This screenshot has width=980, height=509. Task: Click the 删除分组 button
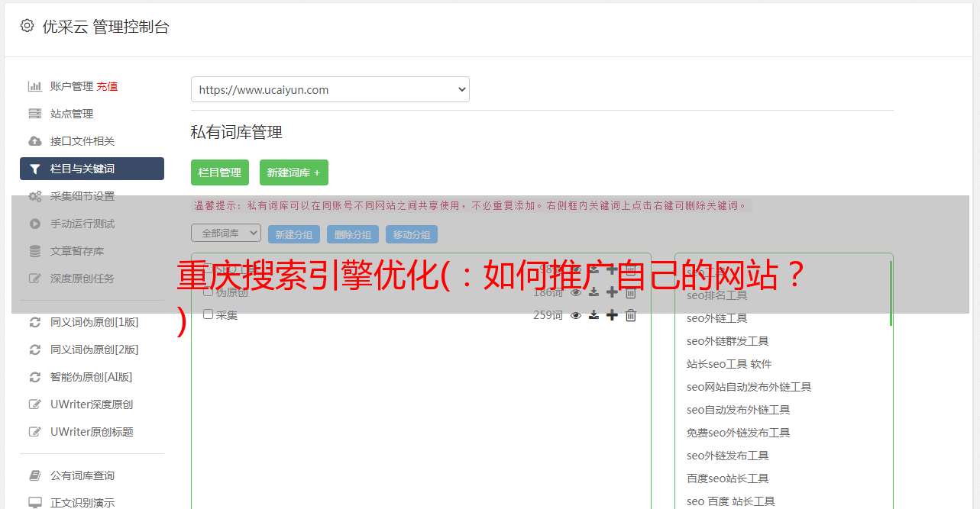tap(353, 234)
